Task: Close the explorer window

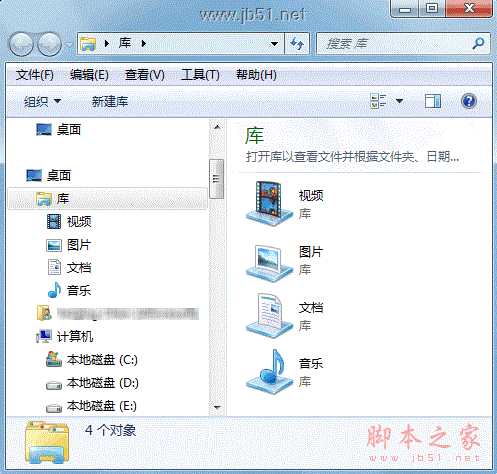Action: pos(469,9)
